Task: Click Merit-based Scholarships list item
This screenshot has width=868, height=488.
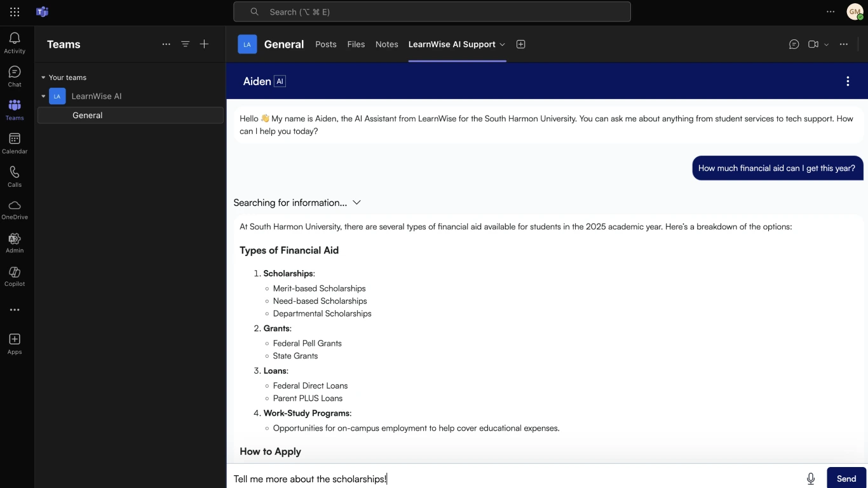Action: (320, 288)
